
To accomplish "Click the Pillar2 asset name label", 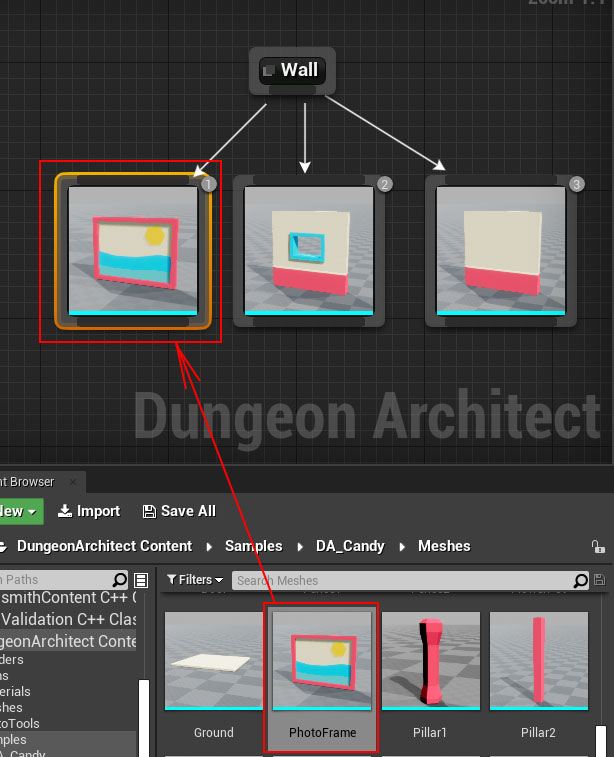I will coord(538,732).
